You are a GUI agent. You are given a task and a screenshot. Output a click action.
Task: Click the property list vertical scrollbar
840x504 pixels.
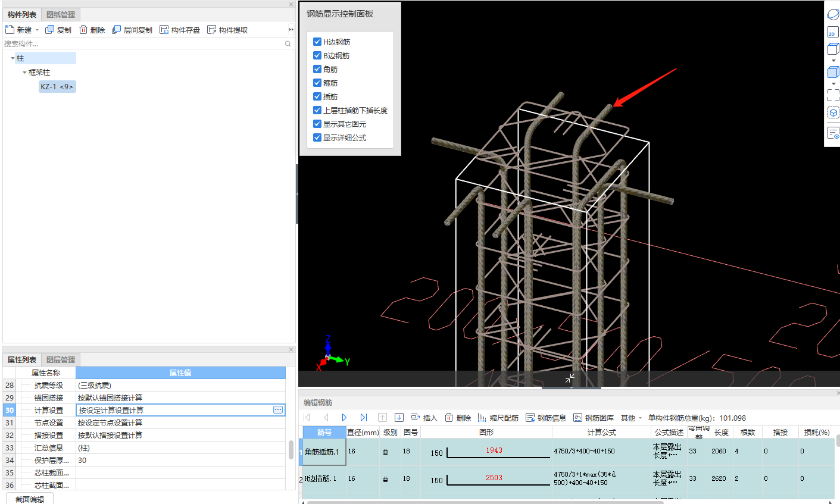[291, 450]
